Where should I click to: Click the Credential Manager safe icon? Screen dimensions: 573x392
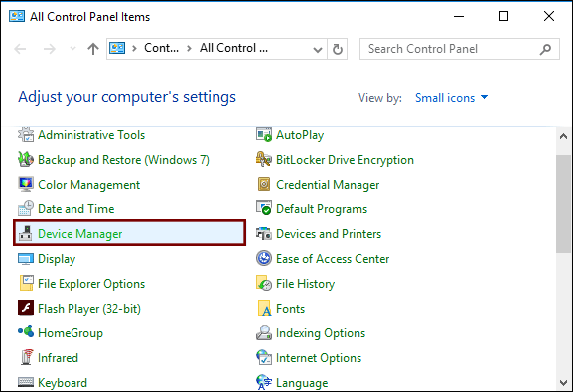coord(264,185)
